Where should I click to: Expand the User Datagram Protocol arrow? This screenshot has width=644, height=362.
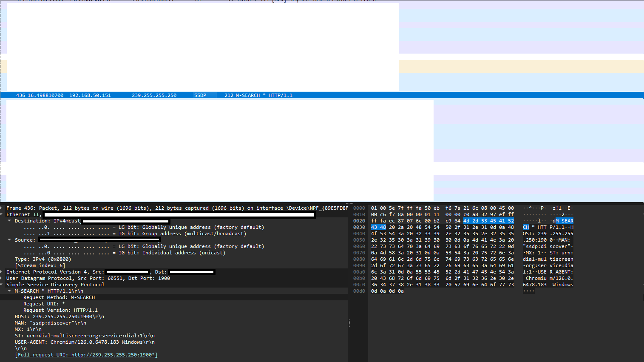pos(2,278)
